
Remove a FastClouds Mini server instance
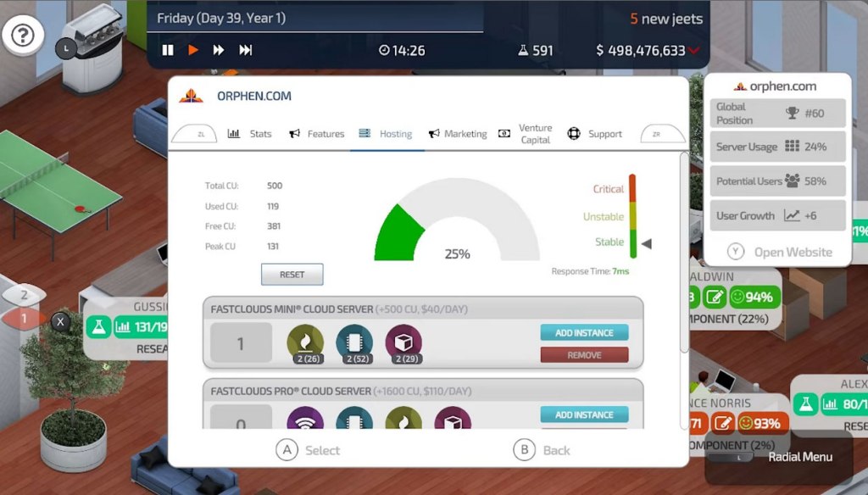point(584,355)
